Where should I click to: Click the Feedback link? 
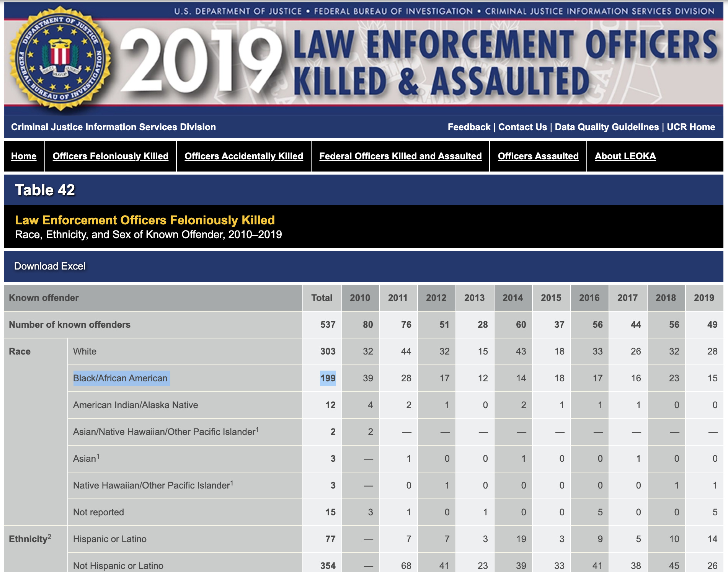469,127
